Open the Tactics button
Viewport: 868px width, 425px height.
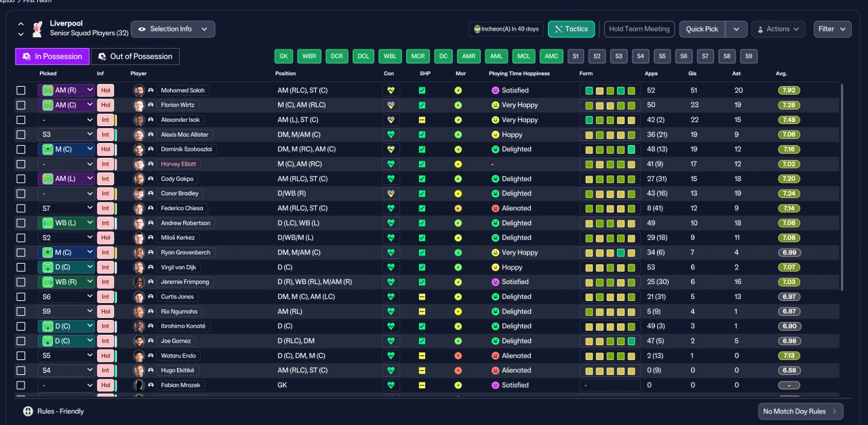click(571, 29)
